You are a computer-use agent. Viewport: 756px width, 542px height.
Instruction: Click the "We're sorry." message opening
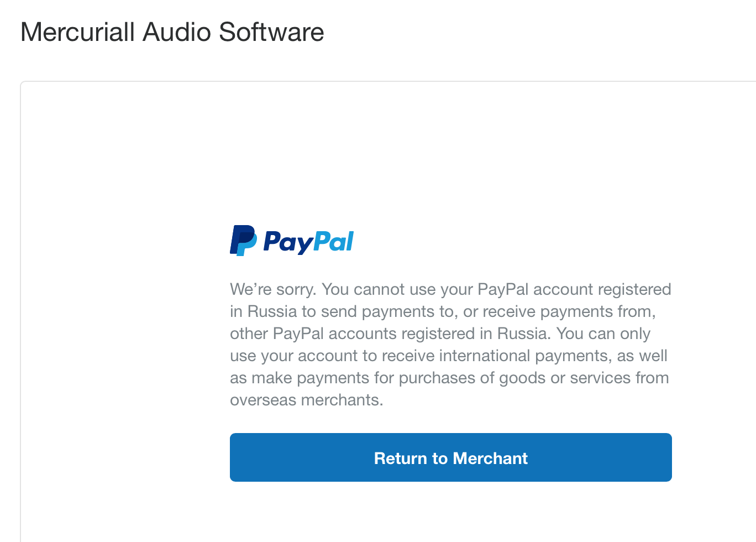click(x=273, y=289)
